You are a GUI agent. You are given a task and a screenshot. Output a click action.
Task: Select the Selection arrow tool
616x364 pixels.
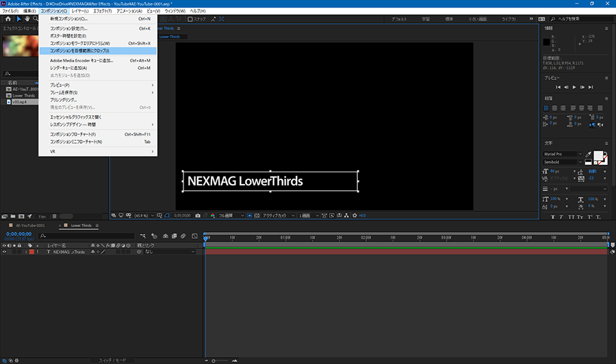tap(17, 19)
